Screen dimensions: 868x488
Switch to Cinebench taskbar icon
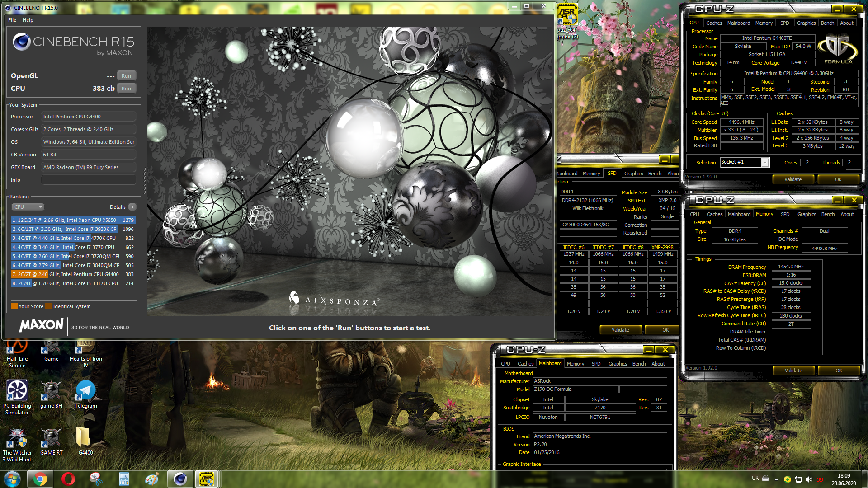[x=180, y=479]
